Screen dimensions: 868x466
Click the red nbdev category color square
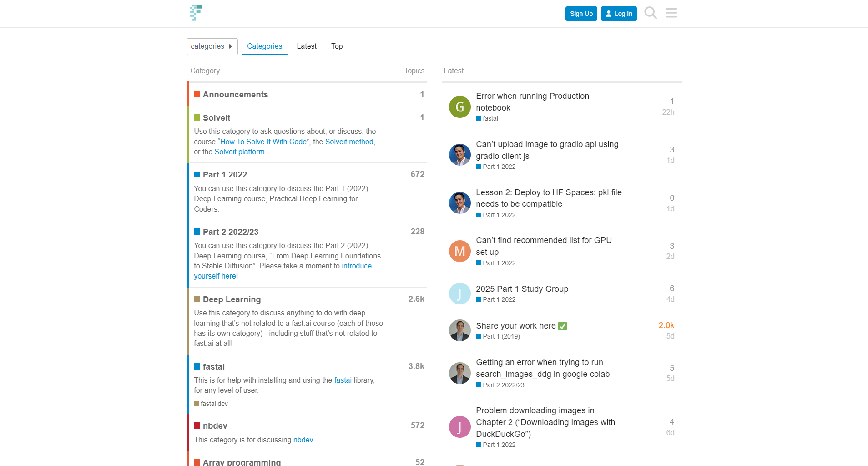[197, 426]
